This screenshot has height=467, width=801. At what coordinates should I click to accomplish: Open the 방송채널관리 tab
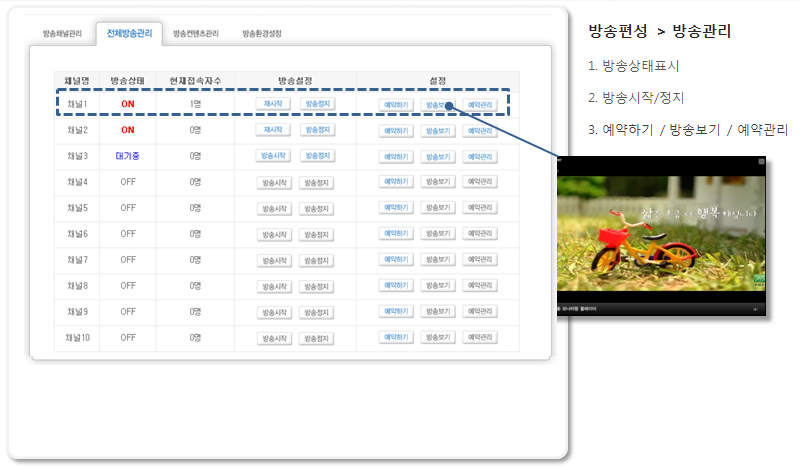point(62,33)
